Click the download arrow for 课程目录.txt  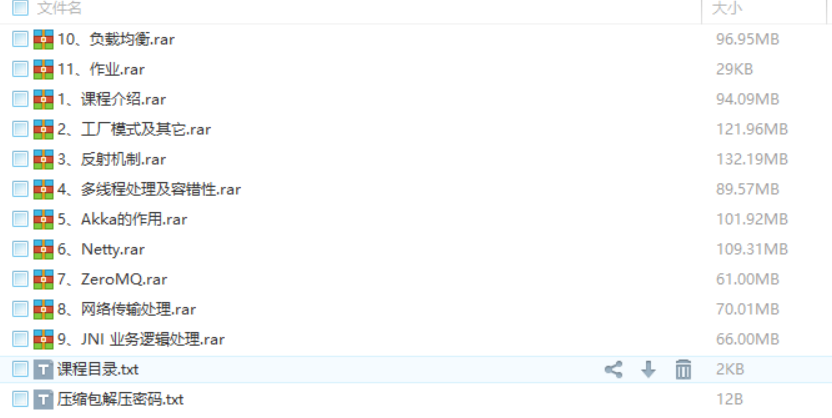[x=648, y=369]
